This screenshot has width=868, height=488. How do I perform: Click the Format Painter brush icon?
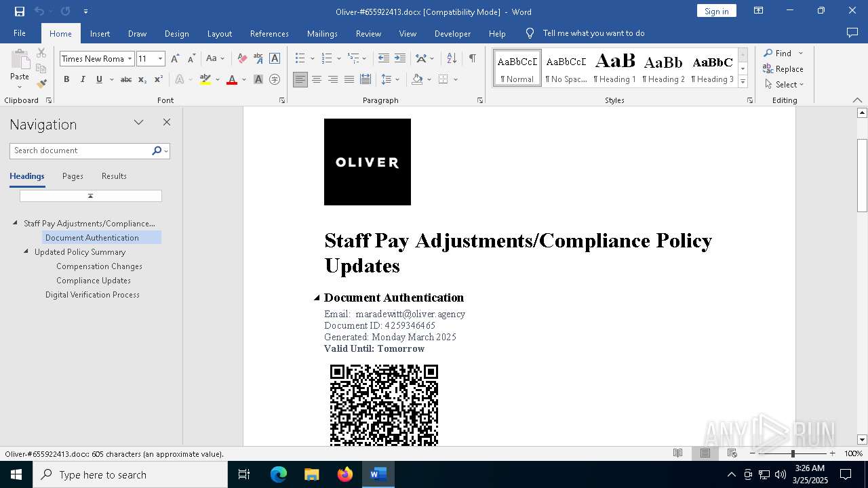pos(41,84)
